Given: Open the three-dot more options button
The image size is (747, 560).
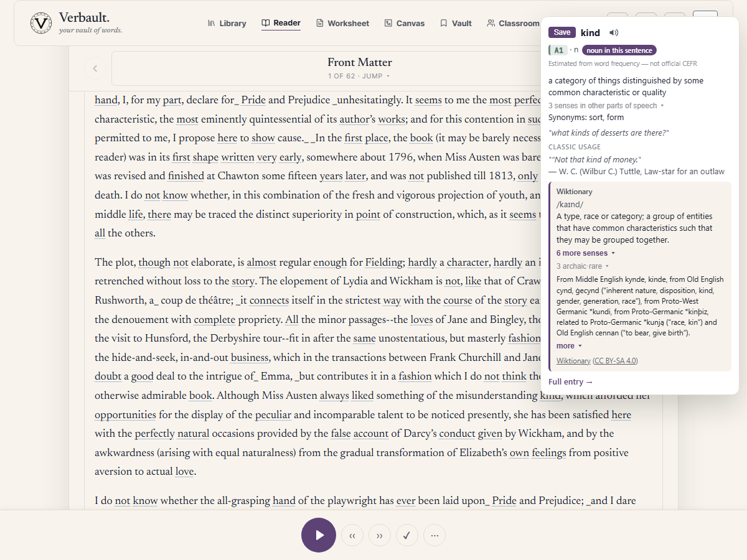Looking at the screenshot, I should click(x=435, y=535).
